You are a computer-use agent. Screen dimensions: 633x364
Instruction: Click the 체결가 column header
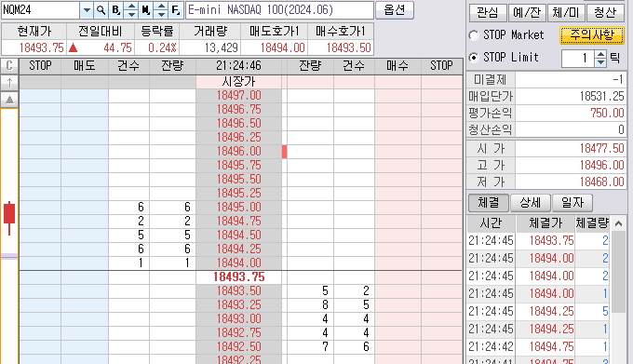coord(545,223)
